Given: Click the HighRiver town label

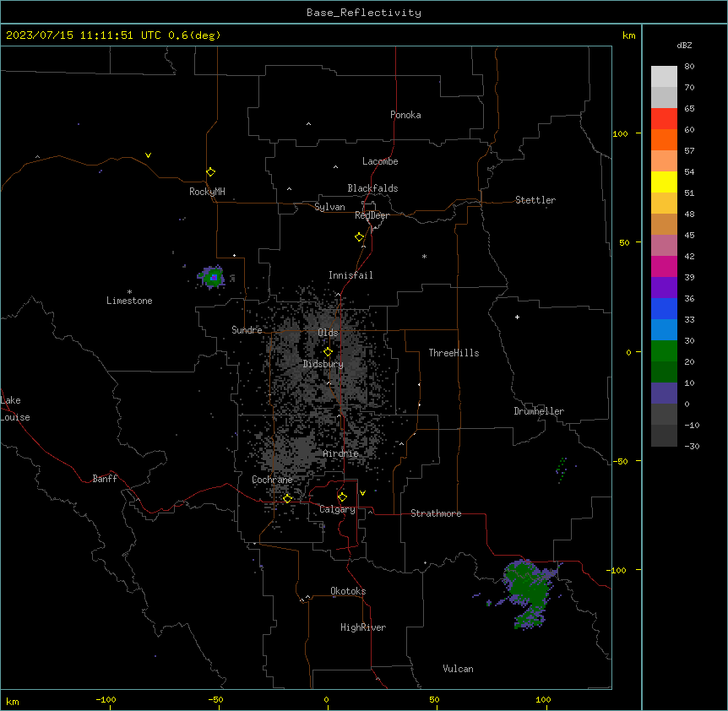Looking at the screenshot, I should (363, 627).
